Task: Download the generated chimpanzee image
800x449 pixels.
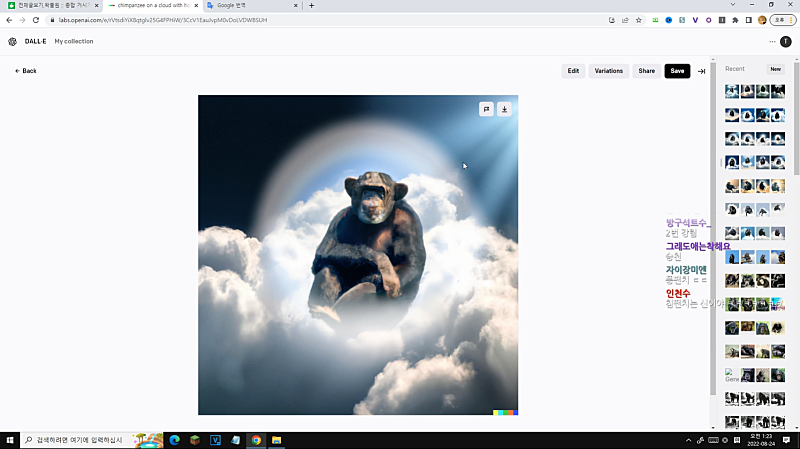Action: [x=504, y=109]
